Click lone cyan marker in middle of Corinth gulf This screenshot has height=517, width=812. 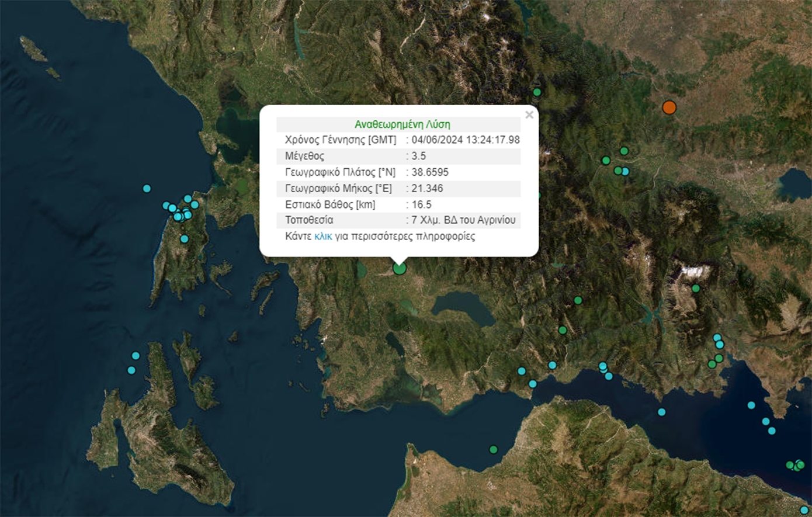point(661,412)
